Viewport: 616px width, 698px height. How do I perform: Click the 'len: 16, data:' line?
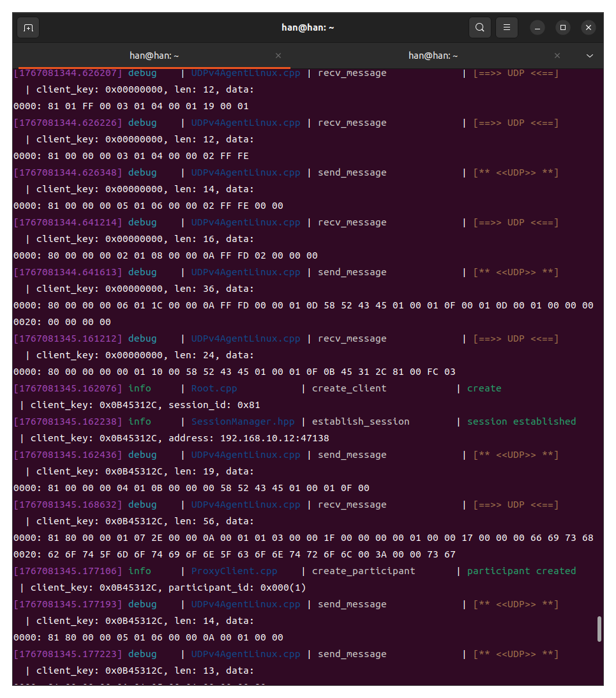click(214, 239)
